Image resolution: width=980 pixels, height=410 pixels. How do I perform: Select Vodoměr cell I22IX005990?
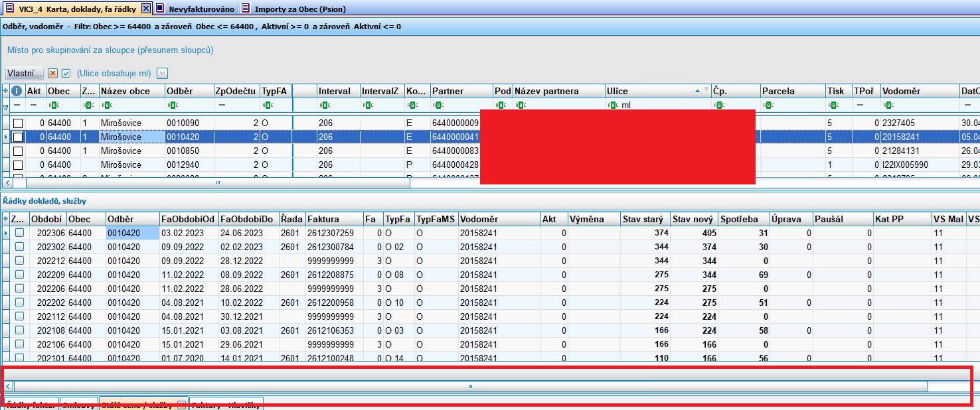(920, 165)
